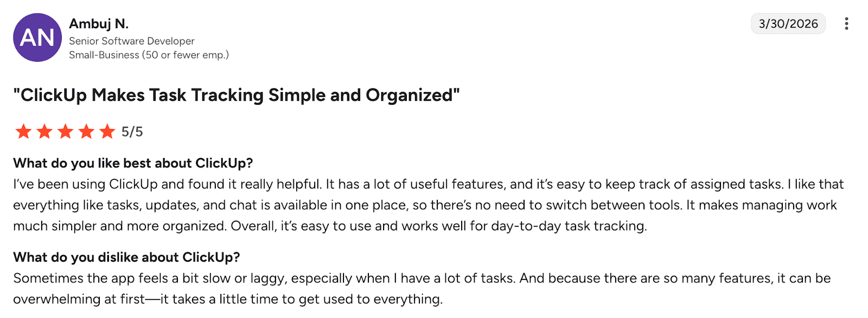Viewport: 868px width, 318px height.
Task: Click the fifth rating star
Action: pos(107,132)
